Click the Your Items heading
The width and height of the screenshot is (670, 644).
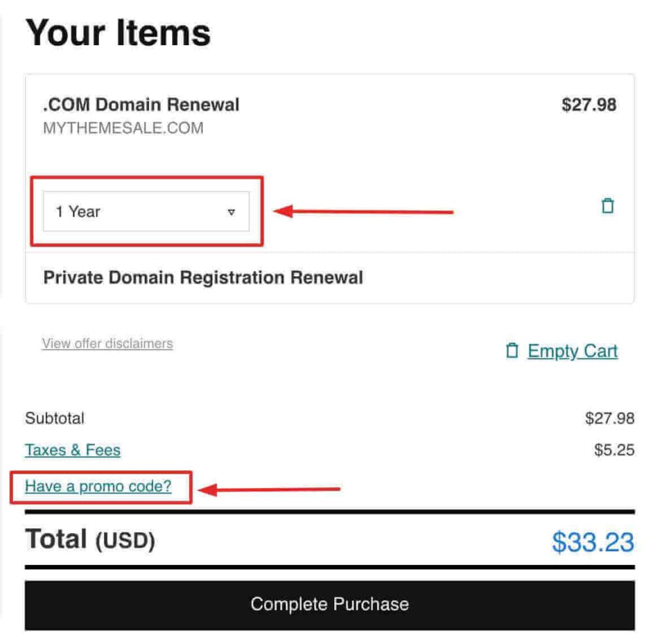pyautogui.click(x=118, y=33)
